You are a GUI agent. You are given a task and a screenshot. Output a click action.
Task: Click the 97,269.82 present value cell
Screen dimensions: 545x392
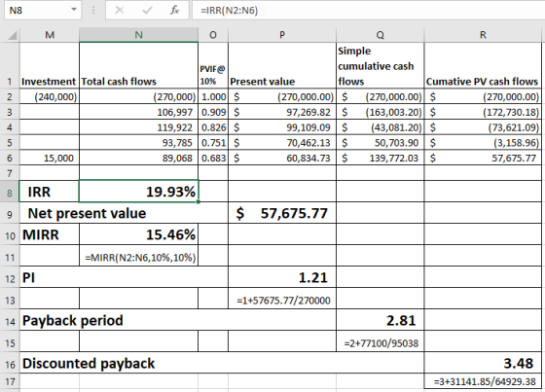click(282, 112)
